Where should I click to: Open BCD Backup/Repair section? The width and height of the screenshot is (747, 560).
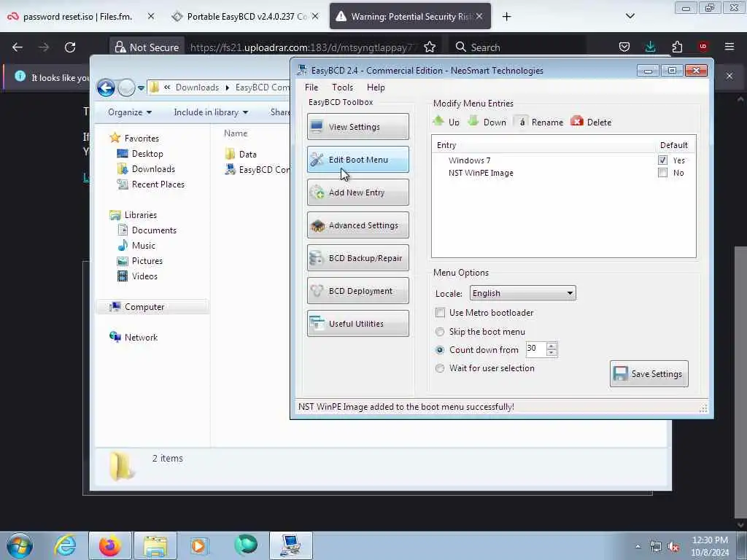(357, 258)
